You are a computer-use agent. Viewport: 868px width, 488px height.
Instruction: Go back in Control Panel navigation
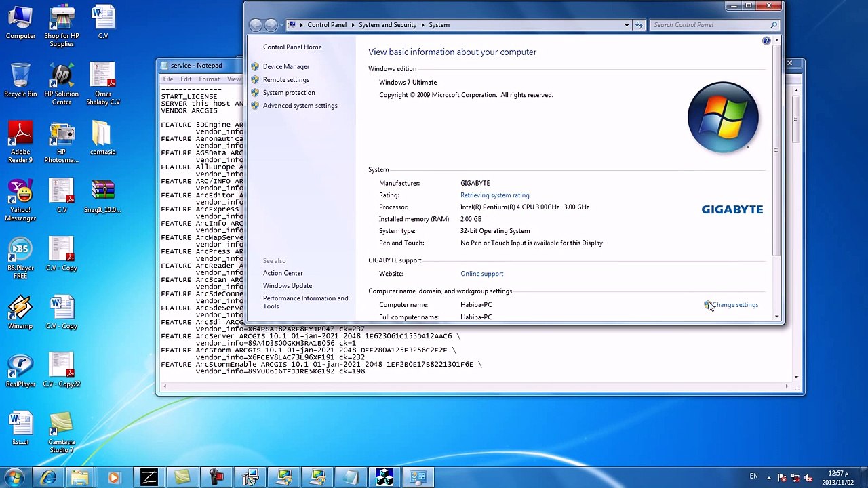[x=256, y=25]
